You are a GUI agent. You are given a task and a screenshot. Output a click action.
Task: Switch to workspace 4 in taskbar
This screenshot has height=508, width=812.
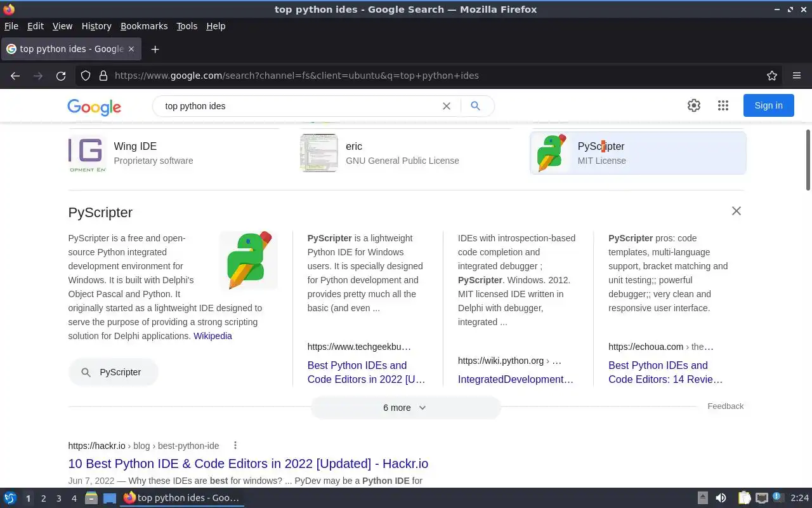tap(74, 498)
